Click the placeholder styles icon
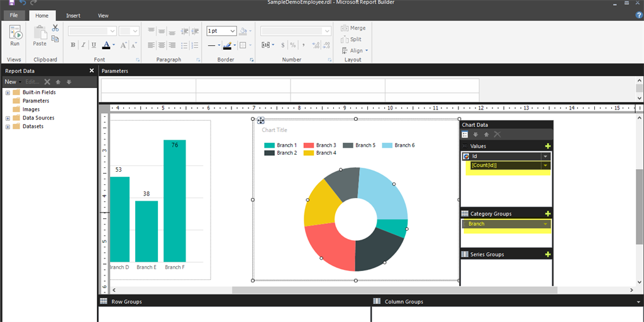The image size is (644, 322). coord(266,45)
